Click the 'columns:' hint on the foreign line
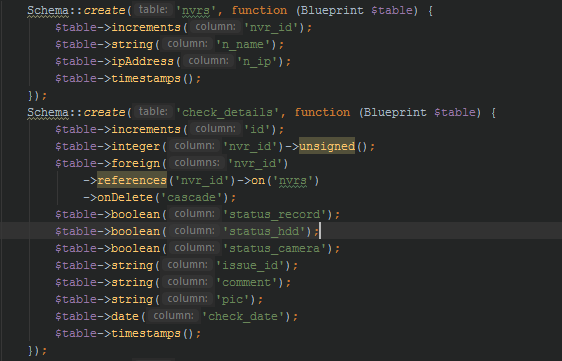Image resolution: width=562 pixels, height=361 pixels. tap(197, 163)
